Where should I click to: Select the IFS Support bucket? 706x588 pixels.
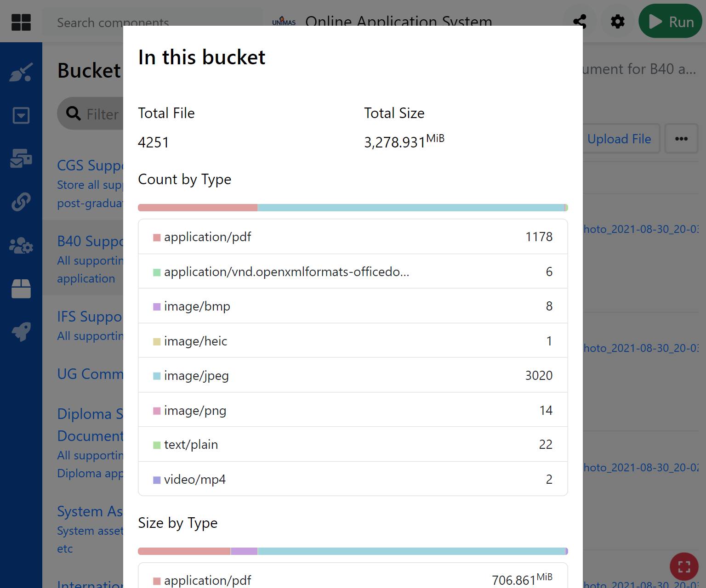pos(87,317)
